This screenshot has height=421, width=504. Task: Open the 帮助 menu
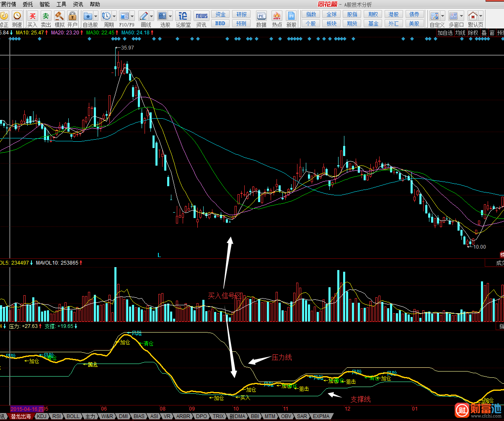coord(95,4)
